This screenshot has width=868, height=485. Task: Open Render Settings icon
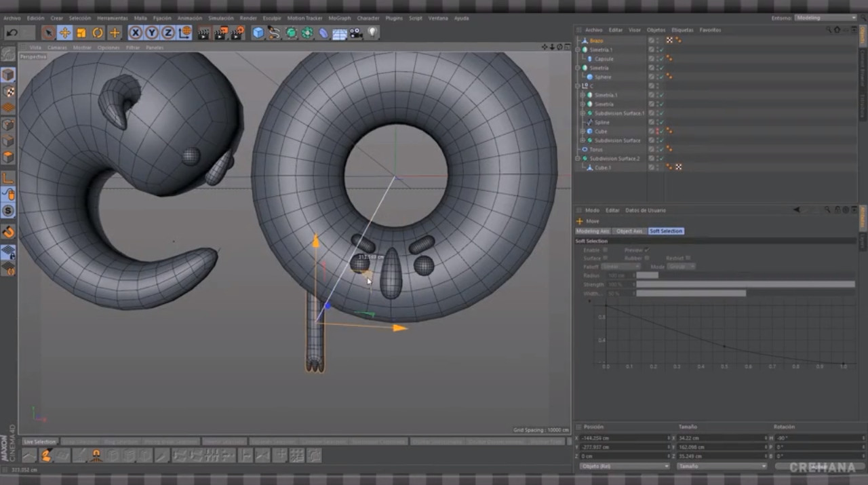[x=237, y=33]
